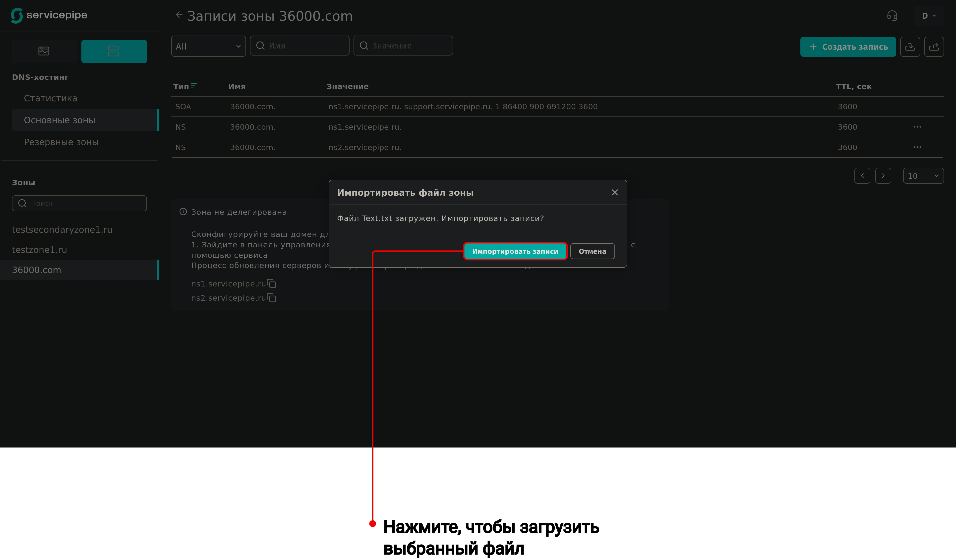Close the Импортировать файл зоны dialog

(615, 193)
